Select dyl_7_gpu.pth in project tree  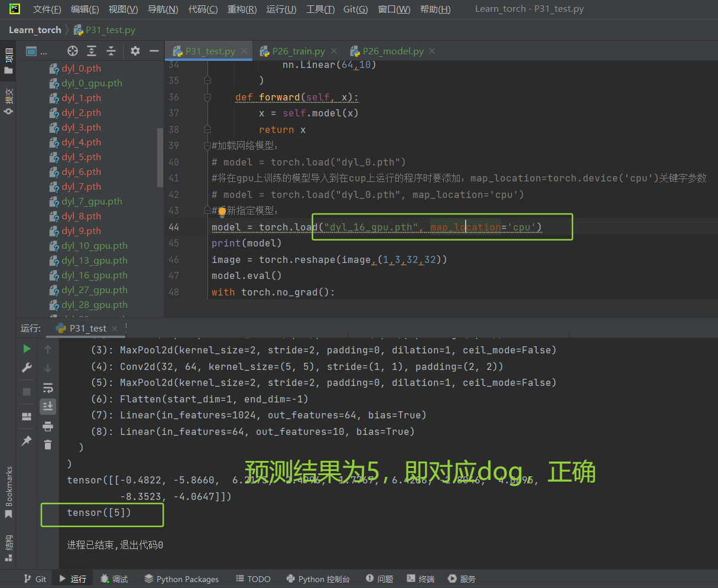(92, 202)
